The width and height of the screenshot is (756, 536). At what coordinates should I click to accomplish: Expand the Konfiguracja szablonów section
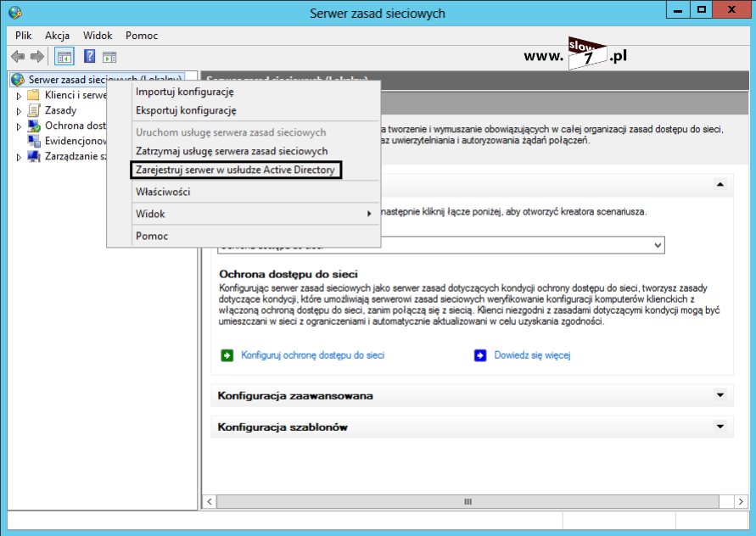720,427
